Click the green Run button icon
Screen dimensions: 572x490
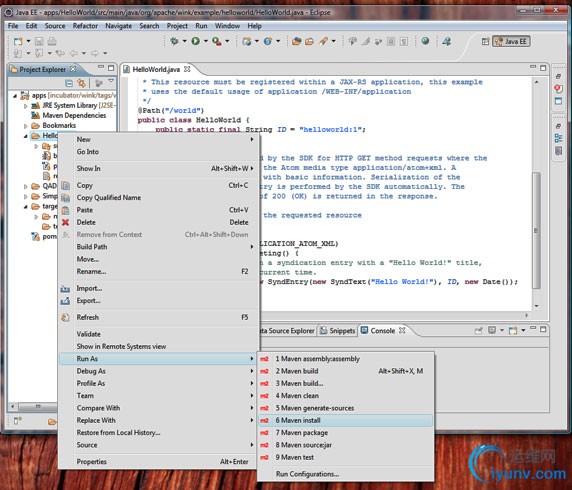(196, 41)
